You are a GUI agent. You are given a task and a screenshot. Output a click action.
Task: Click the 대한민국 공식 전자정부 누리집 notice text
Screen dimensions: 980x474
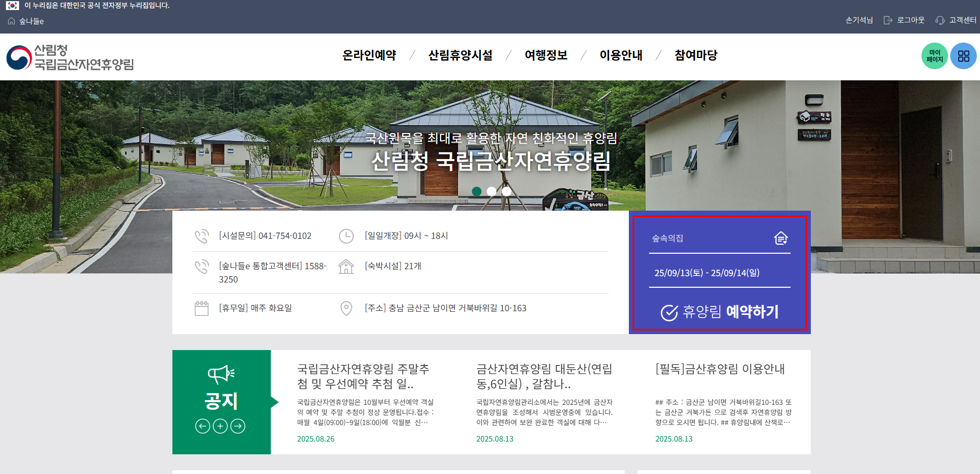pyautogui.click(x=97, y=5)
